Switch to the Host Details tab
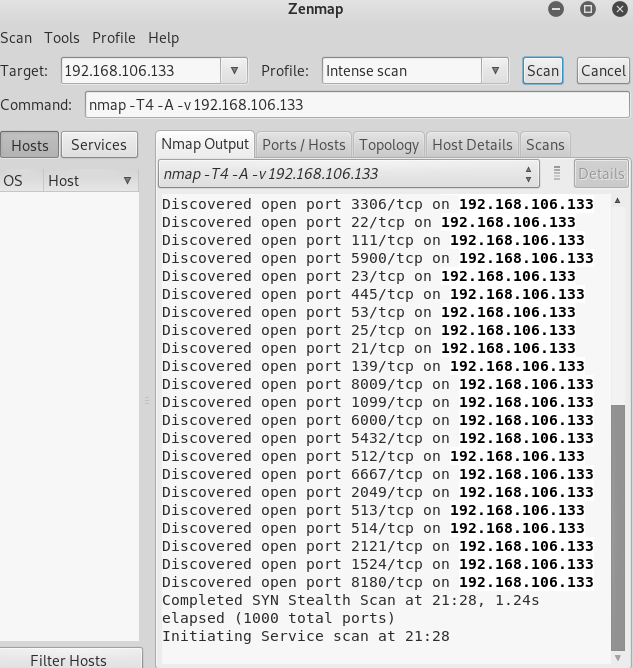Viewport: 633px width, 668px height. point(472,145)
